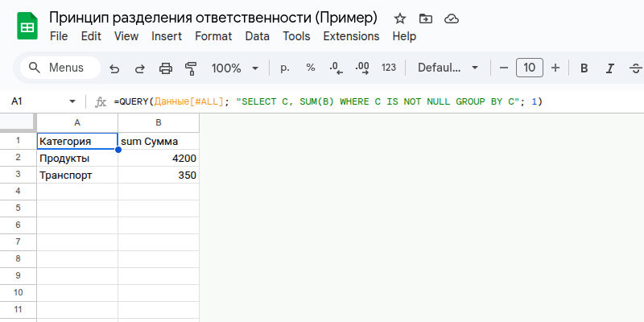Select row 3 header
The height and width of the screenshot is (322, 644).
(18, 175)
